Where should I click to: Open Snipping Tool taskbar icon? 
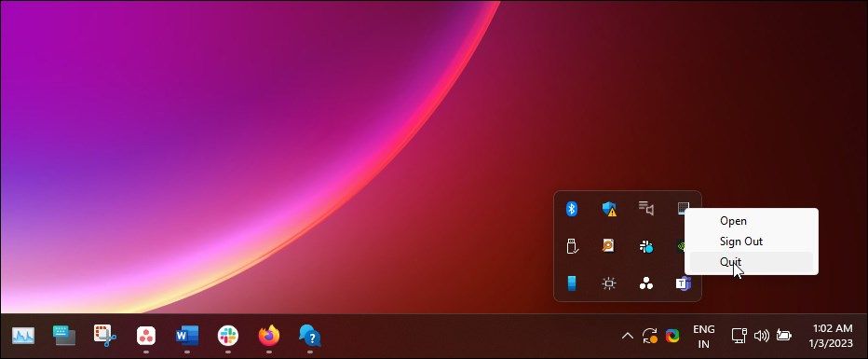(104, 336)
